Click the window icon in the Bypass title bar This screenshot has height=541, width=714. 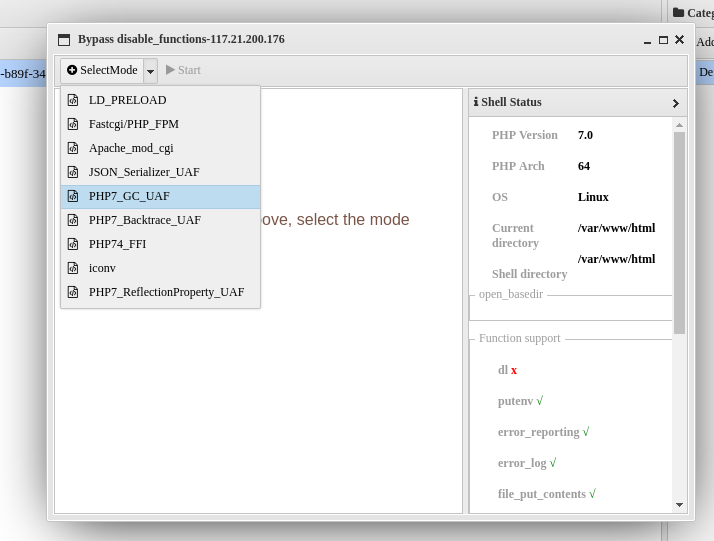click(64, 40)
